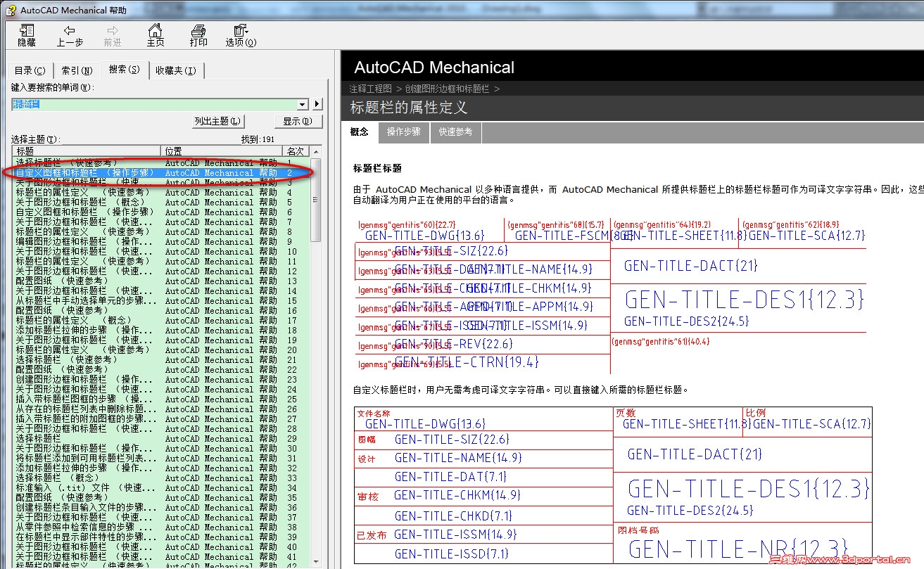Select the topic 关于图形边框和标题栏 (概念) ranked 5
924x569 pixels.
(161, 202)
